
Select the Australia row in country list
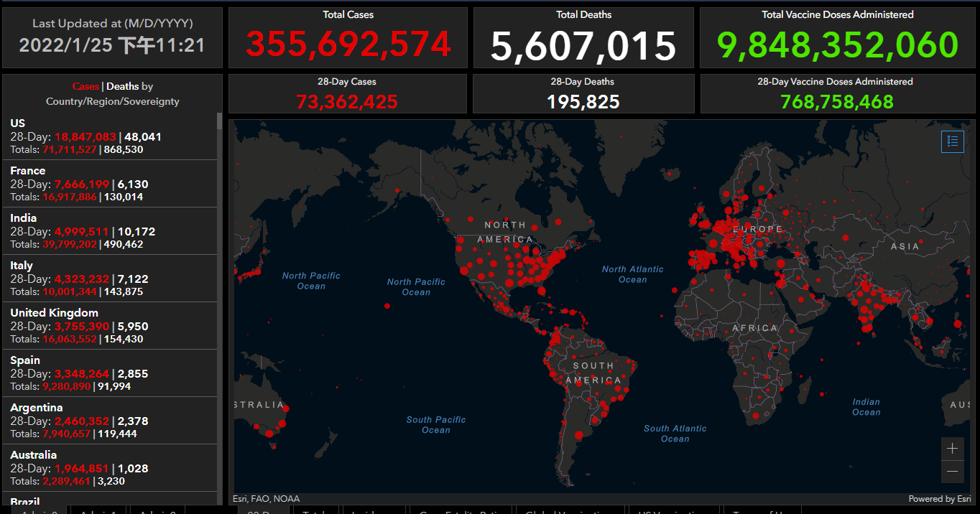point(109,468)
